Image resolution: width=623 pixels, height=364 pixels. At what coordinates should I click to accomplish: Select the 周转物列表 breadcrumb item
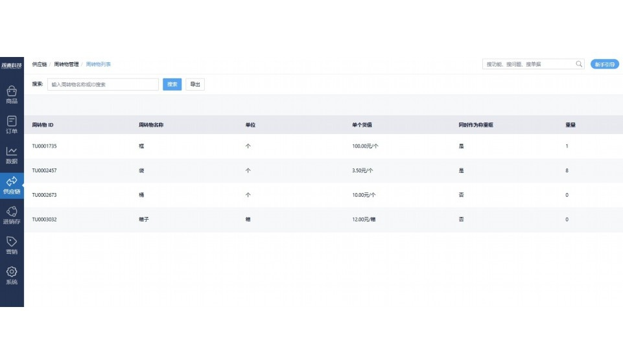tap(99, 64)
